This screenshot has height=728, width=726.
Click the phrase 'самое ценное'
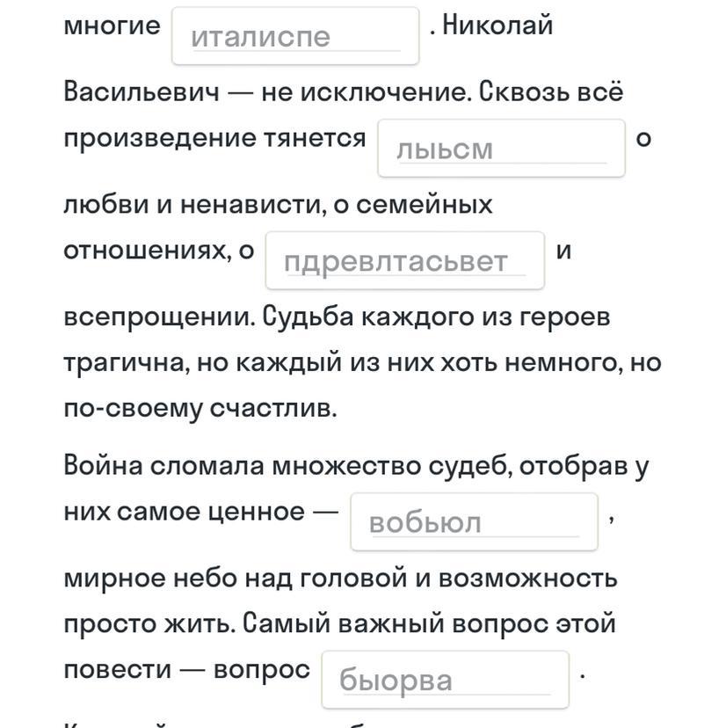click(210, 512)
